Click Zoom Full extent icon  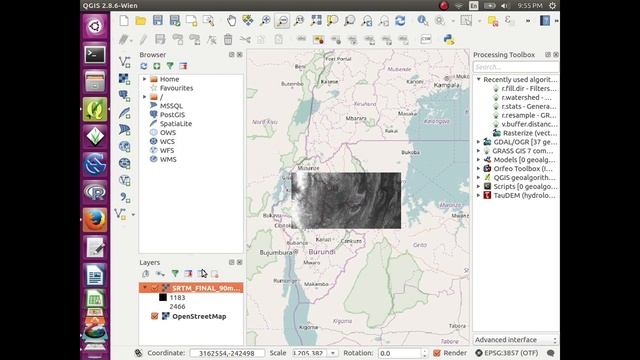pyautogui.click(x=316, y=20)
